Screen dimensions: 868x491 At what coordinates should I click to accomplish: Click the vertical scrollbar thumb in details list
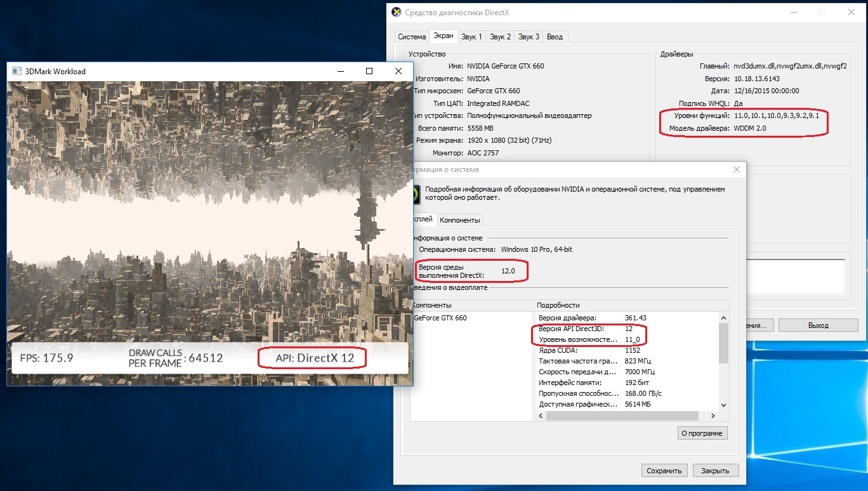click(724, 344)
